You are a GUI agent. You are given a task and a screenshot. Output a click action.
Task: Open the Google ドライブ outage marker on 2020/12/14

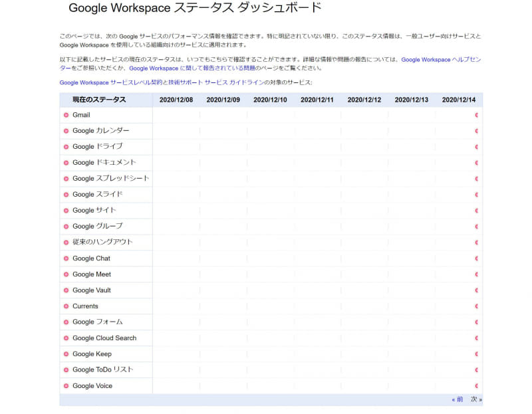click(477, 147)
